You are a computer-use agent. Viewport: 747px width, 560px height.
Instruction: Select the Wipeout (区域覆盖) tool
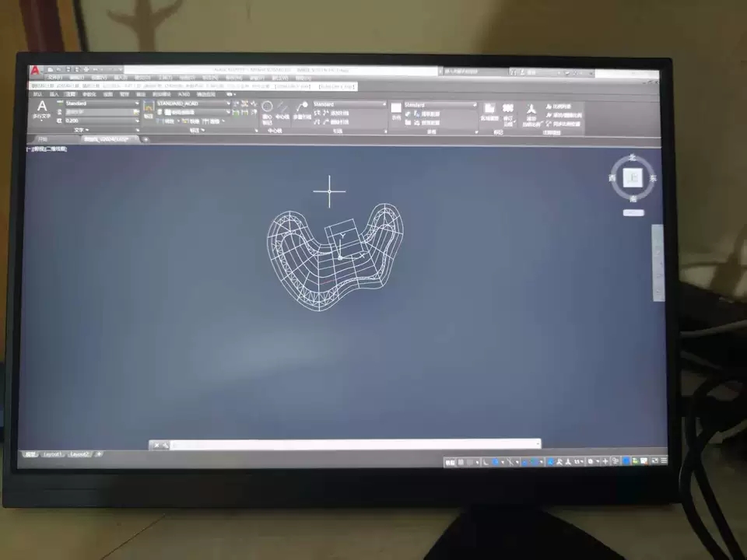click(489, 112)
